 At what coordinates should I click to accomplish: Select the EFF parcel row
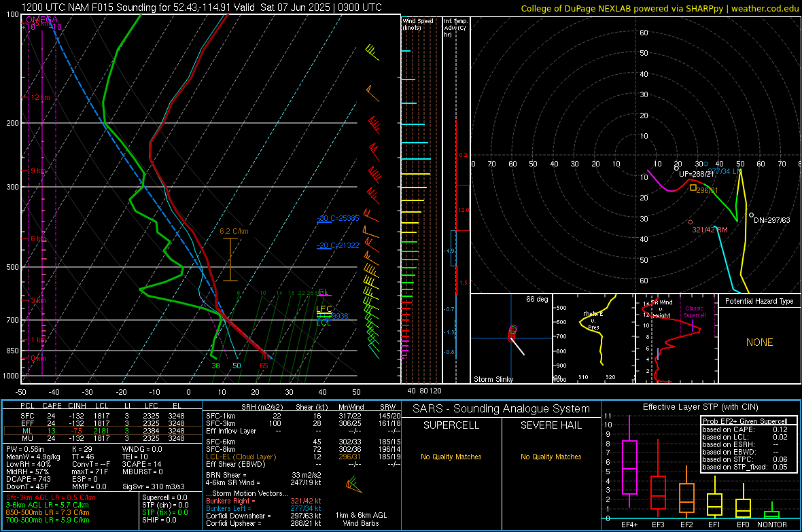[102, 423]
